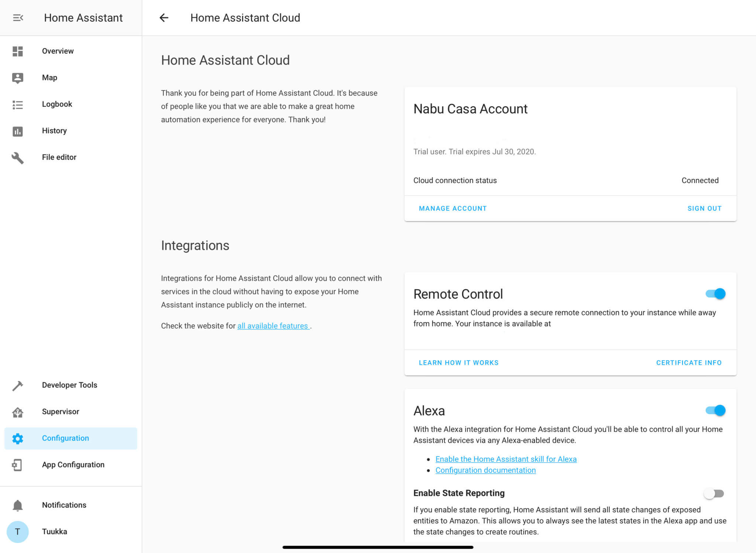Click LEARN HOW IT WORKS button
This screenshot has width=756, height=553.
click(x=458, y=363)
